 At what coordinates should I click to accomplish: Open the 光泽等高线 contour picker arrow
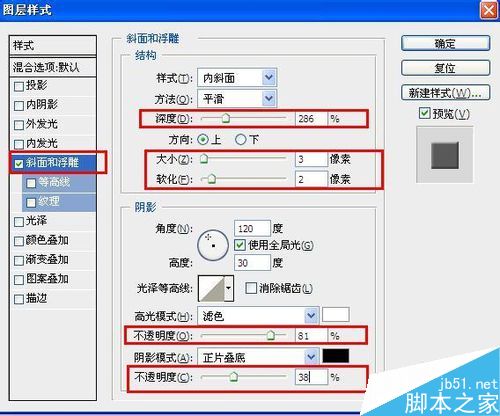(x=228, y=288)
